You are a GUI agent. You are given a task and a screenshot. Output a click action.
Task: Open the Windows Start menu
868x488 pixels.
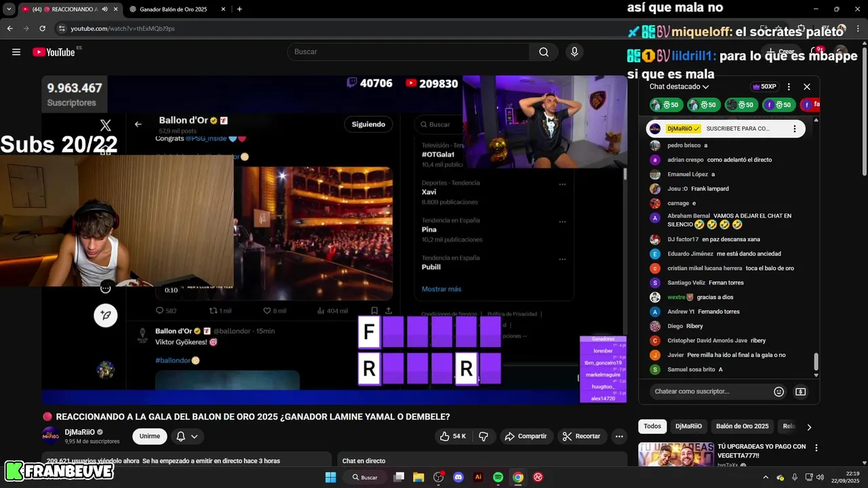click(330, 477)
